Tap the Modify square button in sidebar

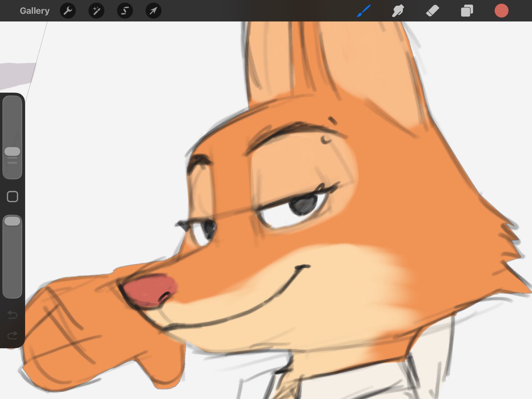pos(12,197)
